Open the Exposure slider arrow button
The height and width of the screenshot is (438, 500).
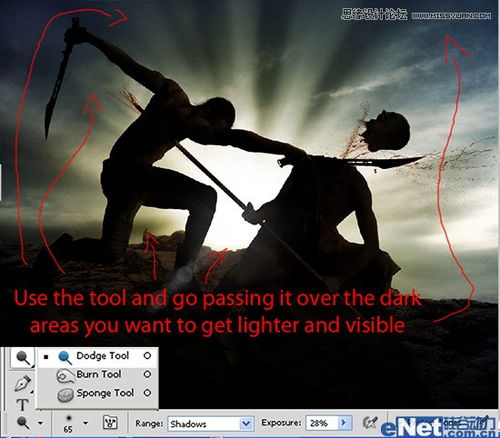pos(344,423)
